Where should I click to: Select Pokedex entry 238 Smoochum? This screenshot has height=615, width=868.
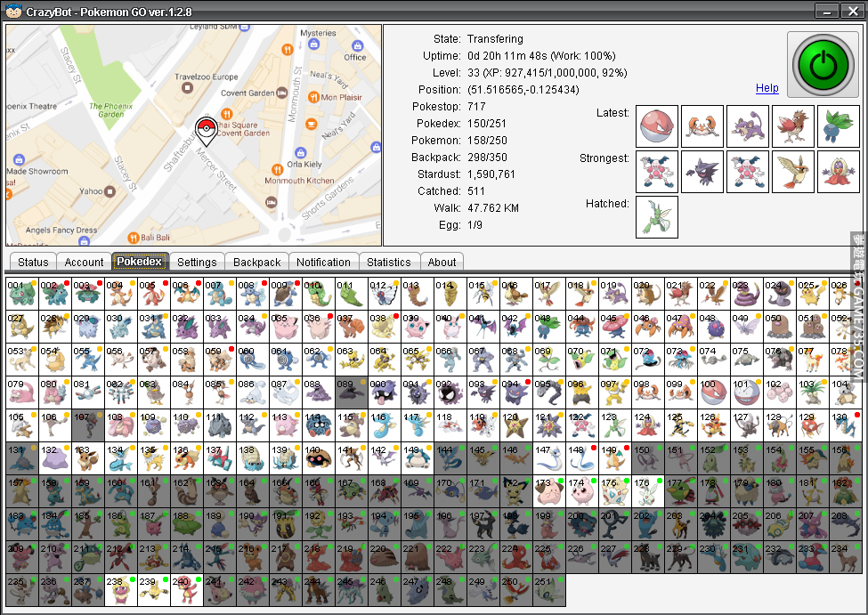click(121, 590)
